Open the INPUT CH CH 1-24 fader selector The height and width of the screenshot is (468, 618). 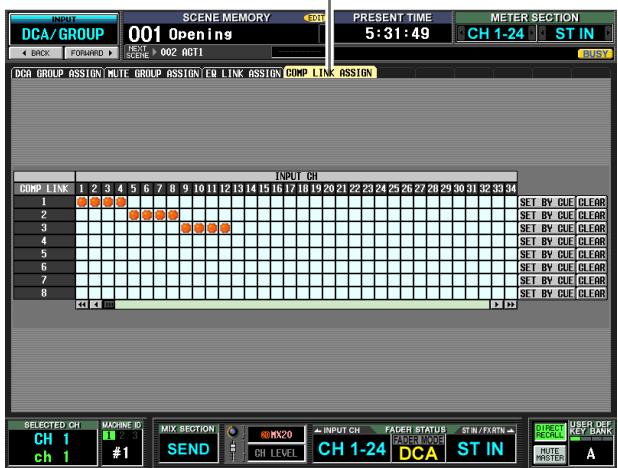(352, 449)
